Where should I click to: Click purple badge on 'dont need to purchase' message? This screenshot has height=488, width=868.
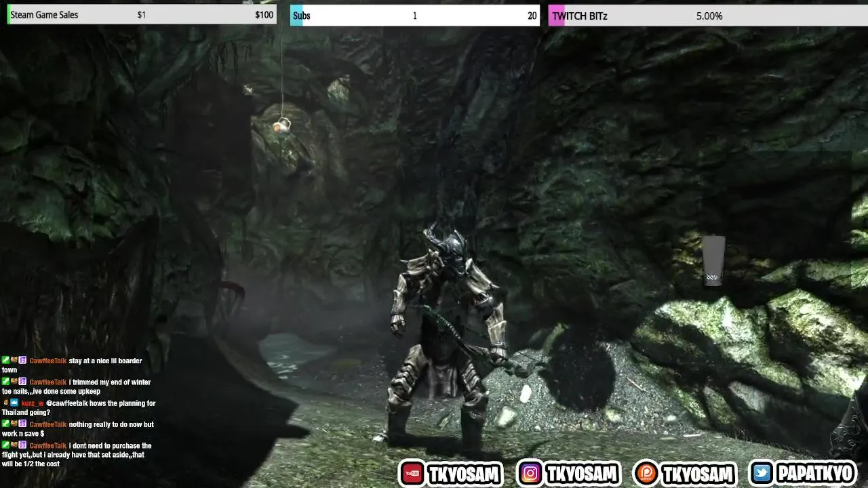(22, 445)
